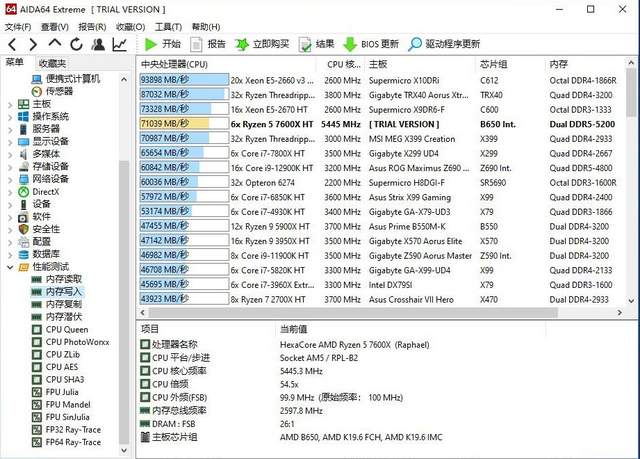Open the graph chart icon in toolbar
Image resolution: width=640 pixels, height=459 pixels.
[120, 44]
